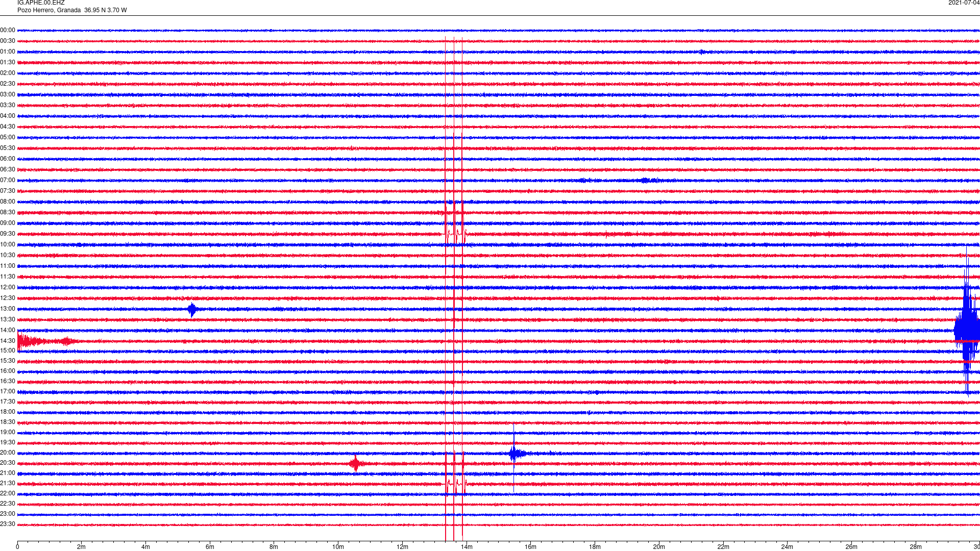The image size is (980, 551).
Task: Click the 07:30 time row label
Action: click(x=8, y=191)
